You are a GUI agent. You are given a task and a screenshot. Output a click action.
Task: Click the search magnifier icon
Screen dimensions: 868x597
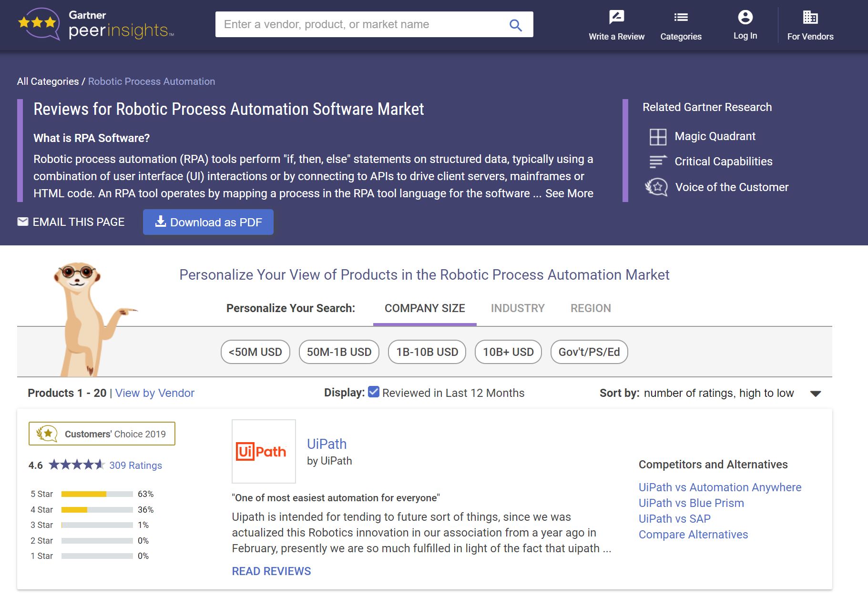coord(515,25)
